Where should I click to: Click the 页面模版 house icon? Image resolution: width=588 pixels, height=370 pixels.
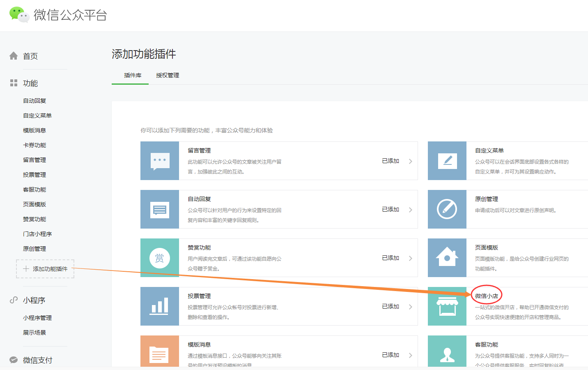[447, 258]
